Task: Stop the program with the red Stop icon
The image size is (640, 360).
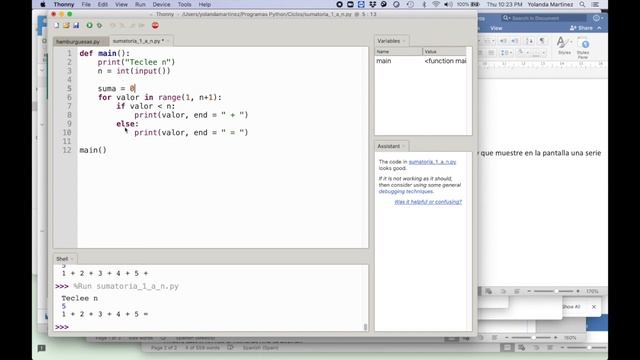Action: (155, 25)
